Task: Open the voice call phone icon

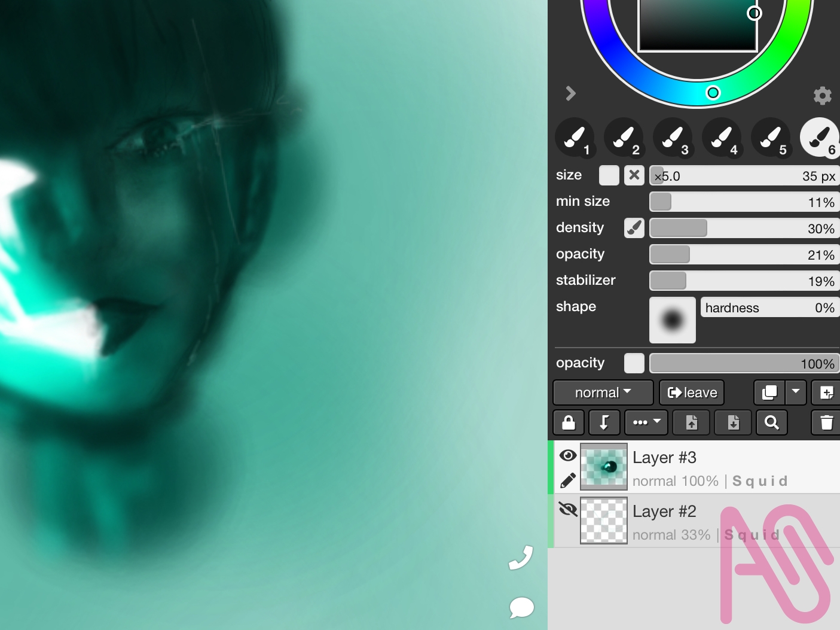Action: point(521,558)
